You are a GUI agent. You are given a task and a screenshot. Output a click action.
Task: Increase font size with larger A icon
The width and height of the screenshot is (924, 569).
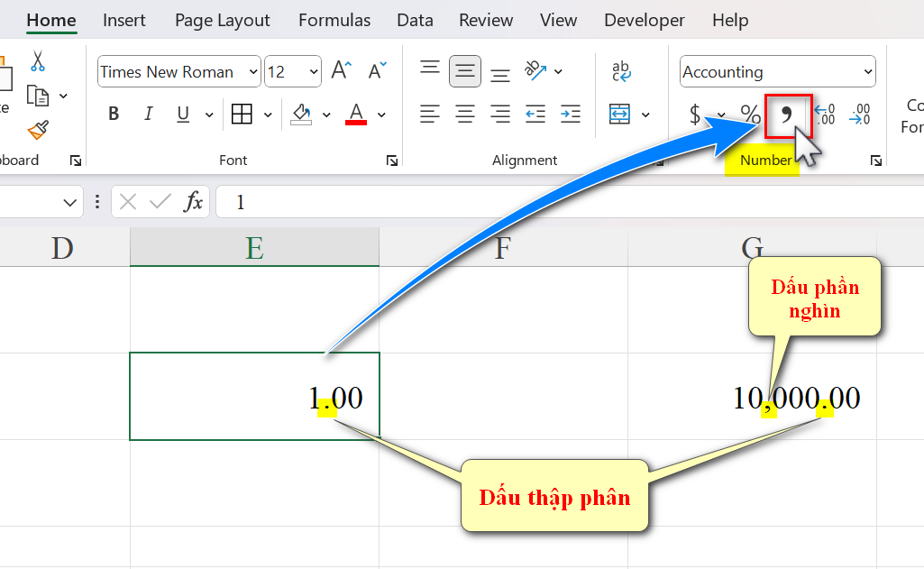pyautogui.click(x=340, y=70)
